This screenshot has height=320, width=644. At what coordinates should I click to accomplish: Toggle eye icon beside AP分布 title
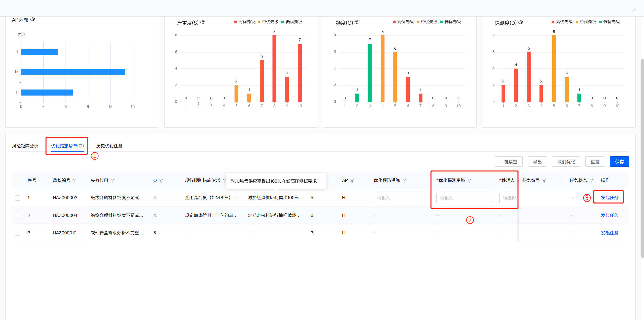(33, 19)
